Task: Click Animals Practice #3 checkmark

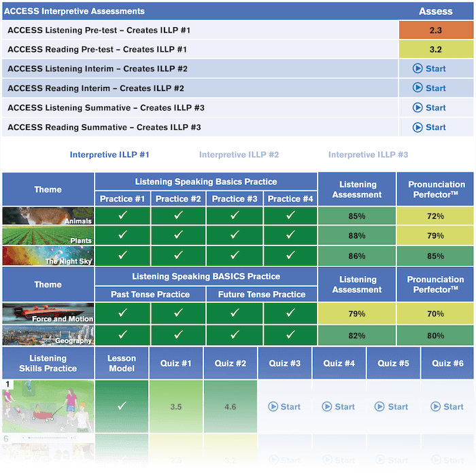Action: click(x=235, y=215)
